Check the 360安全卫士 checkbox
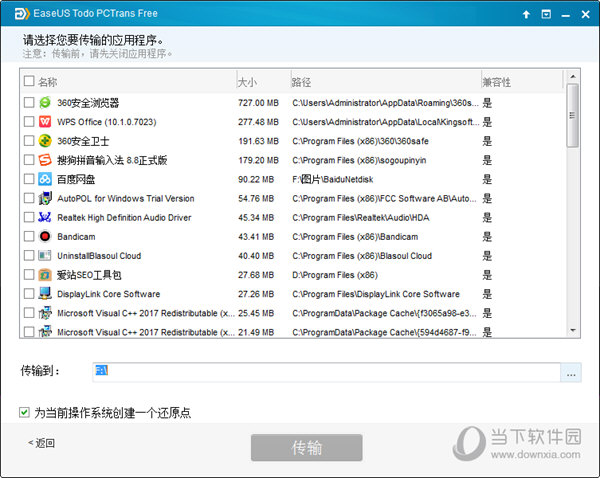 (x=29, y=140)
